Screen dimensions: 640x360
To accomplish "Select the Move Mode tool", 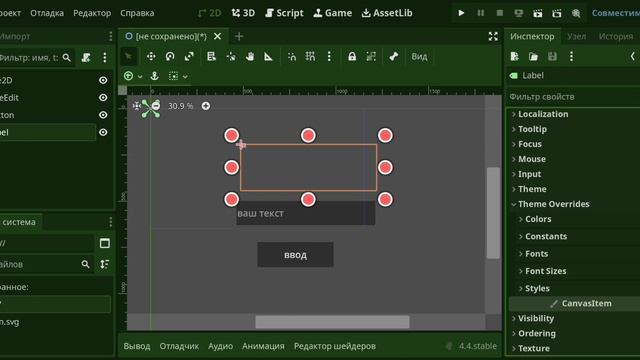I will (151, 56).
